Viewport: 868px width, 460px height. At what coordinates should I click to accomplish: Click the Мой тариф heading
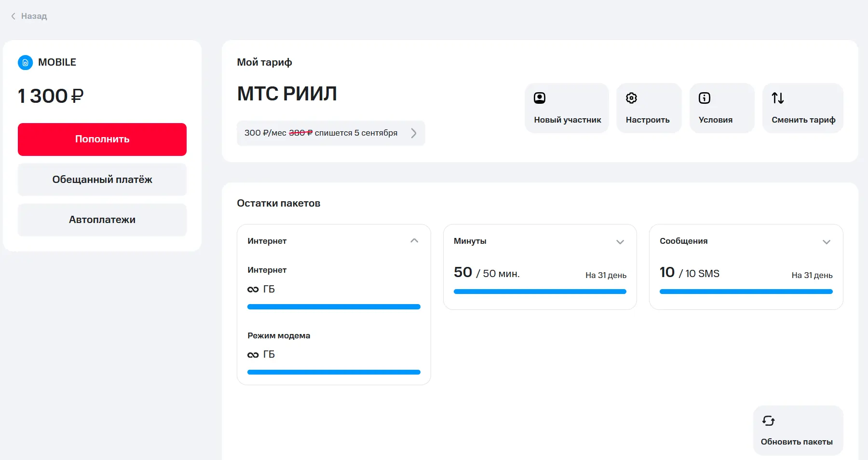click(264, 62)
